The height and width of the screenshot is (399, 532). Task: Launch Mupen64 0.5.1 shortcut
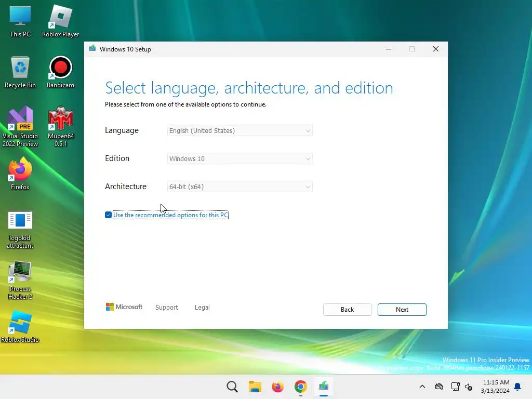(60, 127)
